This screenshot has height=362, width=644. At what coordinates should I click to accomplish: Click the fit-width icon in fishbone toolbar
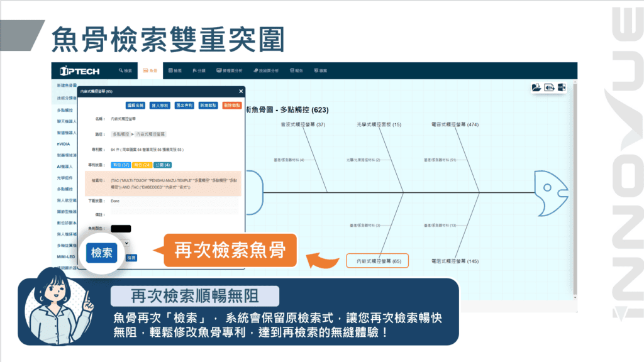(x=549, y=87)
